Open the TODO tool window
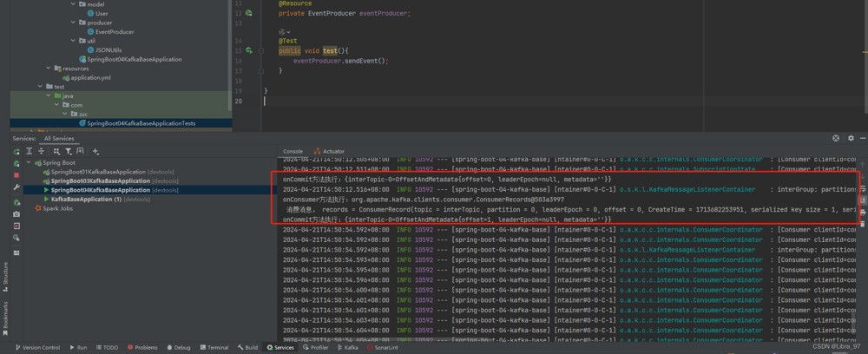The height and width of the screenshot is (354, 868). (x=107, y=347)
